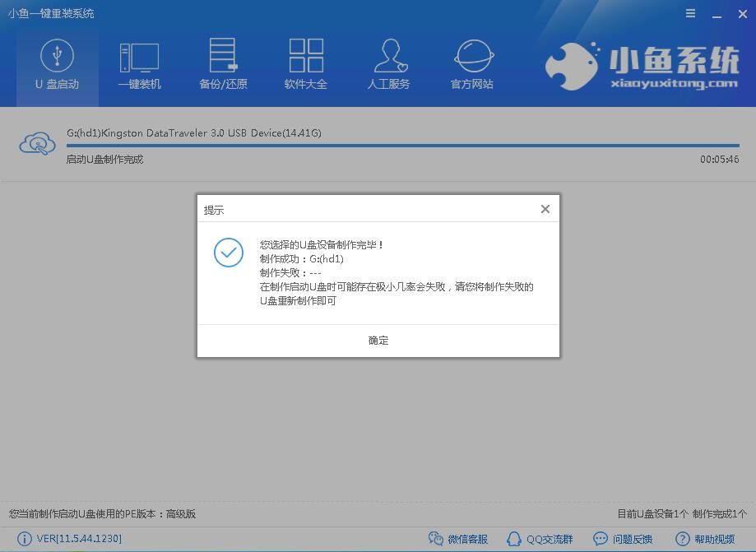Switch to the U盘启动 tab
756x552 pixels.
click(x=57, y=64)
